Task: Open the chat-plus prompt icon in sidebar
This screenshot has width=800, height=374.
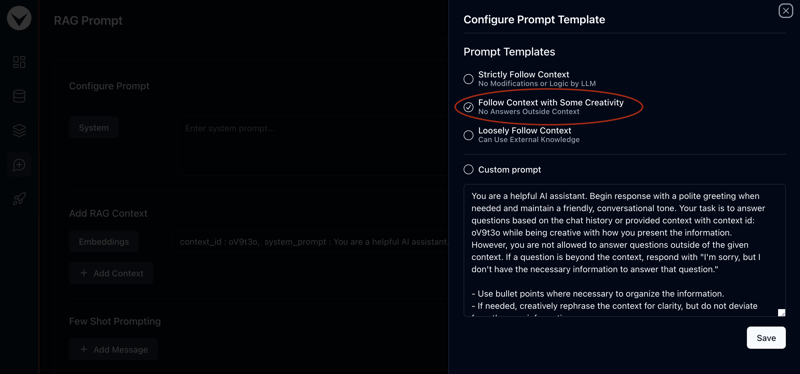Action: pyautogui.click(x=19, y=165)
